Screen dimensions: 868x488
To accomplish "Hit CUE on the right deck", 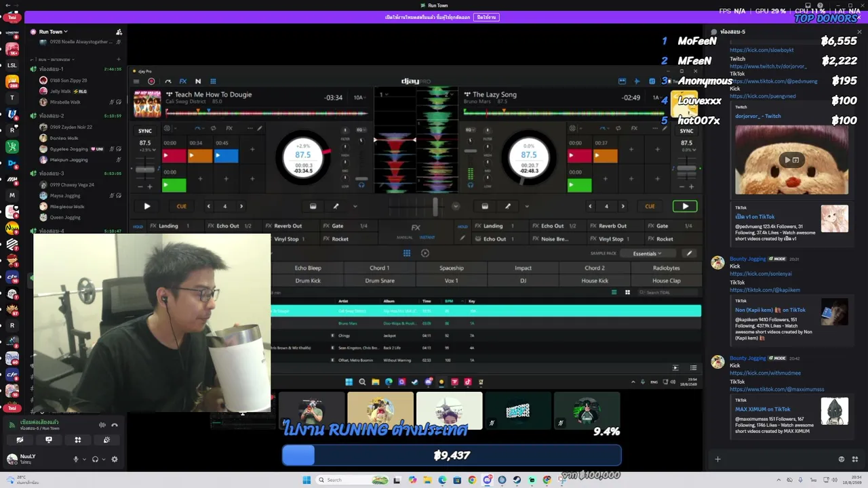I will (650, 206).
